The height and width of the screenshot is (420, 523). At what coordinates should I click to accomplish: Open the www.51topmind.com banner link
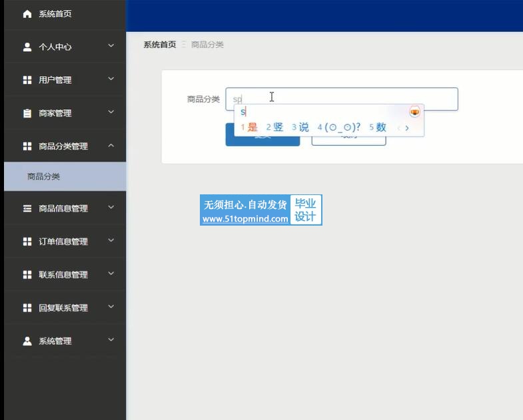click(245, 219)
